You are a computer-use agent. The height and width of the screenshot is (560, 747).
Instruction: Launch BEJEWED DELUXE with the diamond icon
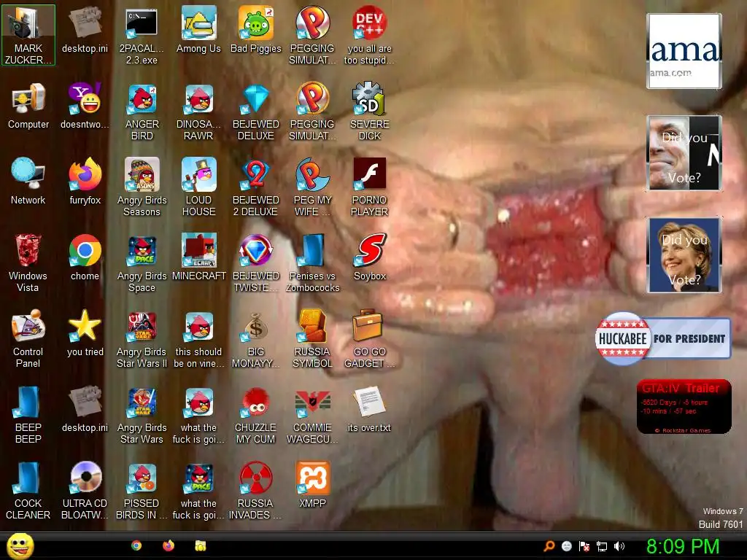click(x=256, y=112)
